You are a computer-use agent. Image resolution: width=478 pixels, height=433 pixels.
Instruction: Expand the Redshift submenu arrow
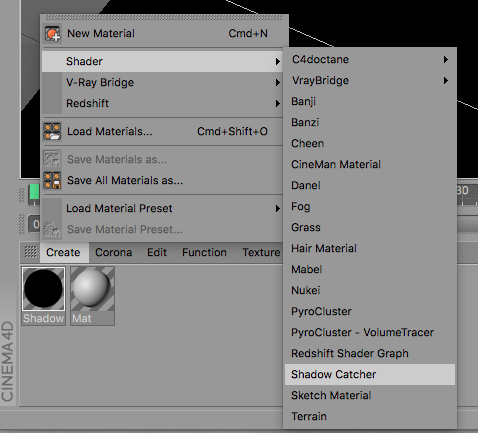pyautogui.click(x=277, y=104)
